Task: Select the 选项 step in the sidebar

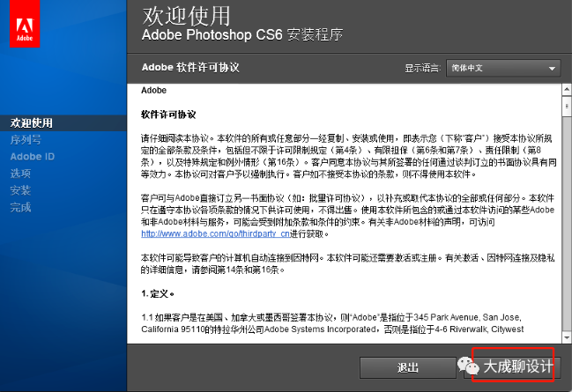Action: pos(20,174)
